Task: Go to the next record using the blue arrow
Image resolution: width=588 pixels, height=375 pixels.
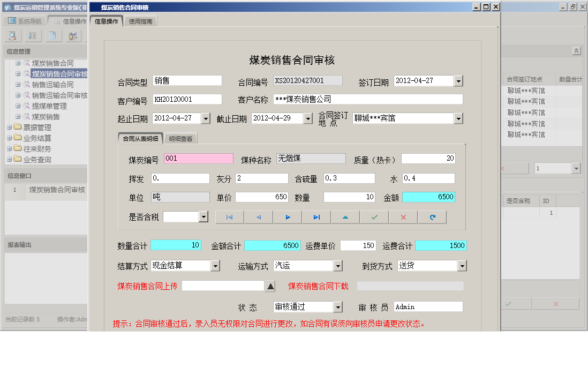Action: point(288,216)
